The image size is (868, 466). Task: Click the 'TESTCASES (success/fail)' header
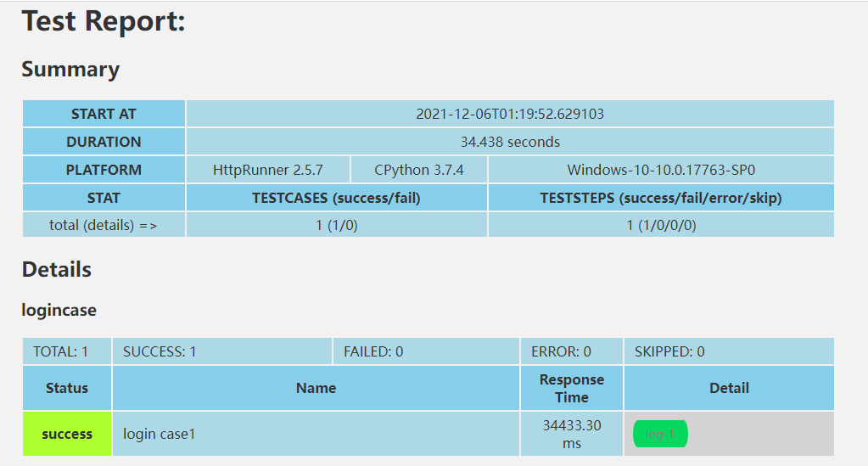pos(337,198)
